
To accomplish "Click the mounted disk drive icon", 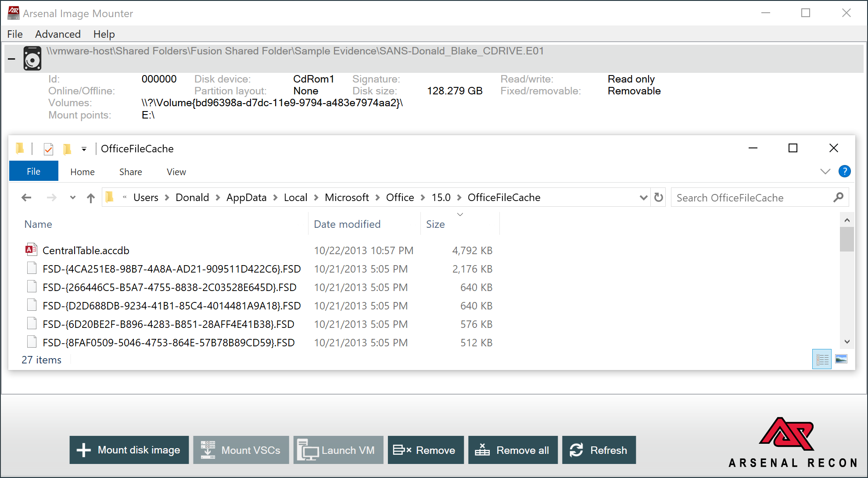I will point(32,58).
